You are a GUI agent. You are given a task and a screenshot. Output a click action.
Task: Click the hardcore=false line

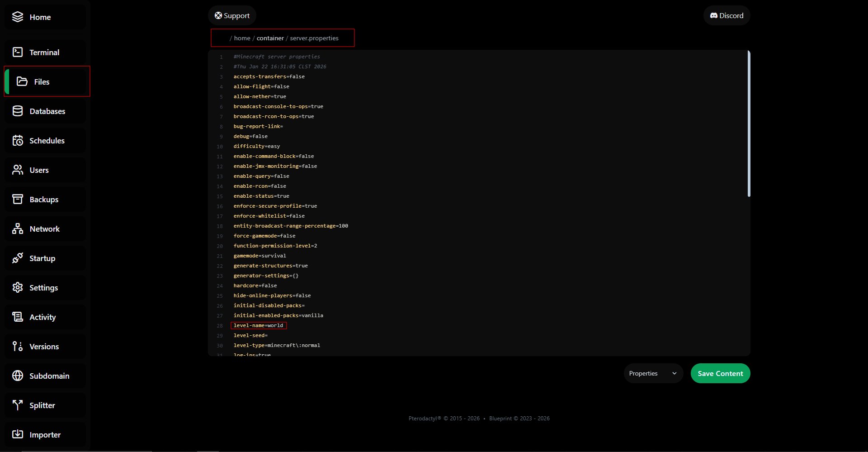(x=255, y=285)
